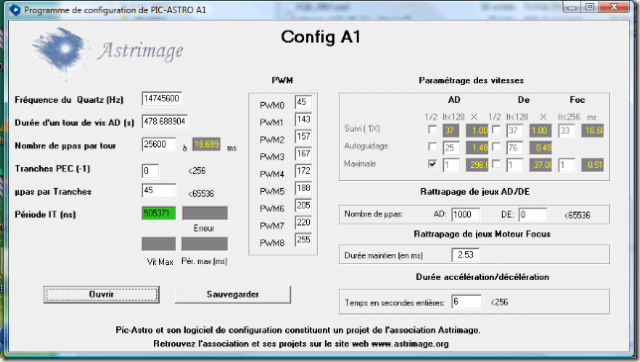Viewport: 640px width, 362px height.
Task: Click the Durée d'un tour de vis AD field
Action: tap(164, 122)
